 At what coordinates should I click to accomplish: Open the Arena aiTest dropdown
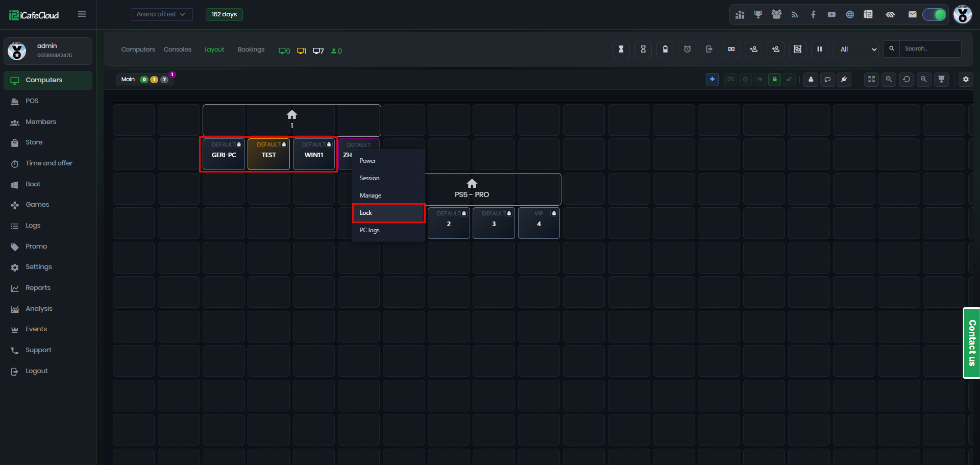[161, 14]
